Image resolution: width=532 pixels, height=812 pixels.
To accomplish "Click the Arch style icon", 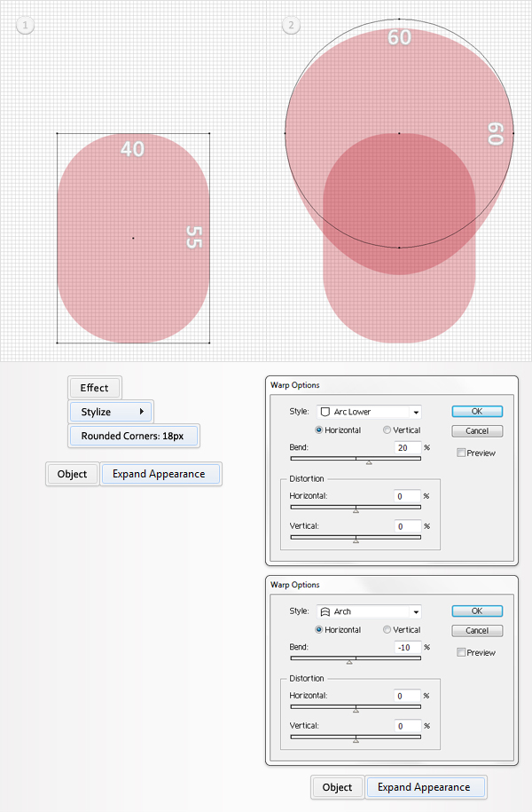I will click(325, 611).
